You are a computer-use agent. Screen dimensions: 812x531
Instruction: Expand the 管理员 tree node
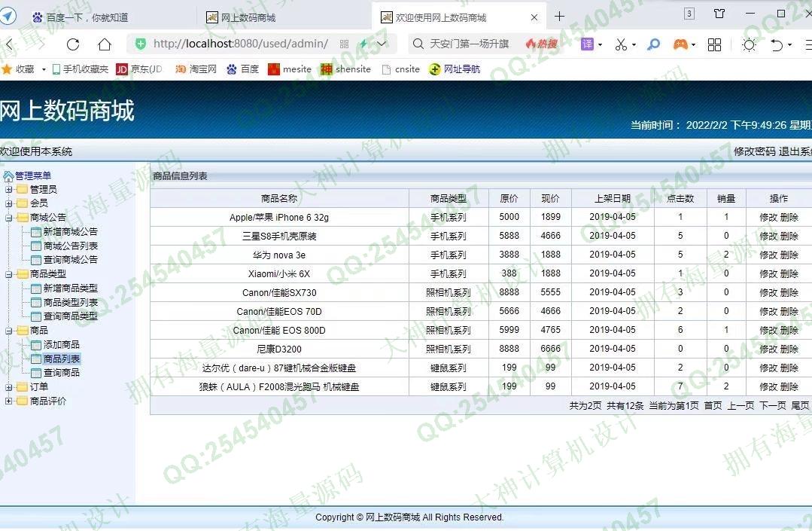click(8, 190)
